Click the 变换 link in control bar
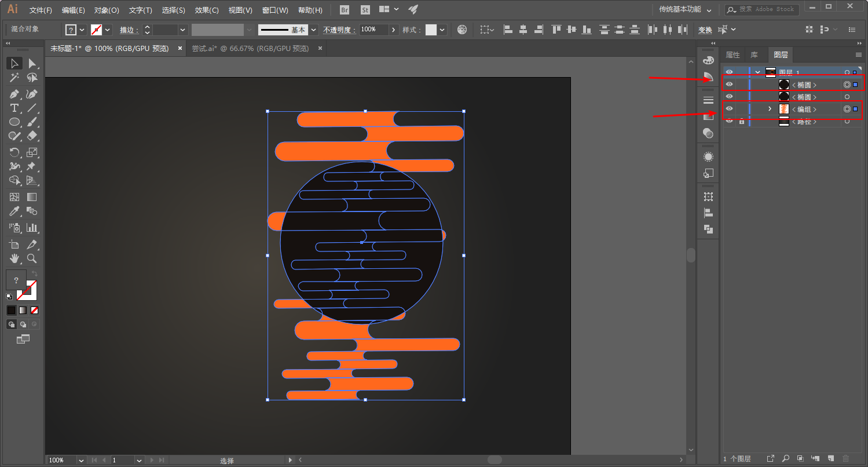Image resolution: width=868 pixels, height=467 pixels. coord(705,30)
